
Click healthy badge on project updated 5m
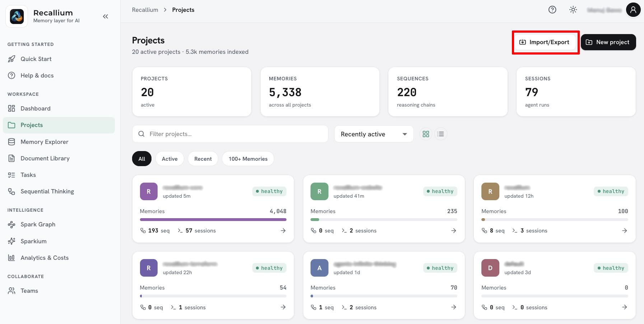pyautogui.click(x=269, y=191)
